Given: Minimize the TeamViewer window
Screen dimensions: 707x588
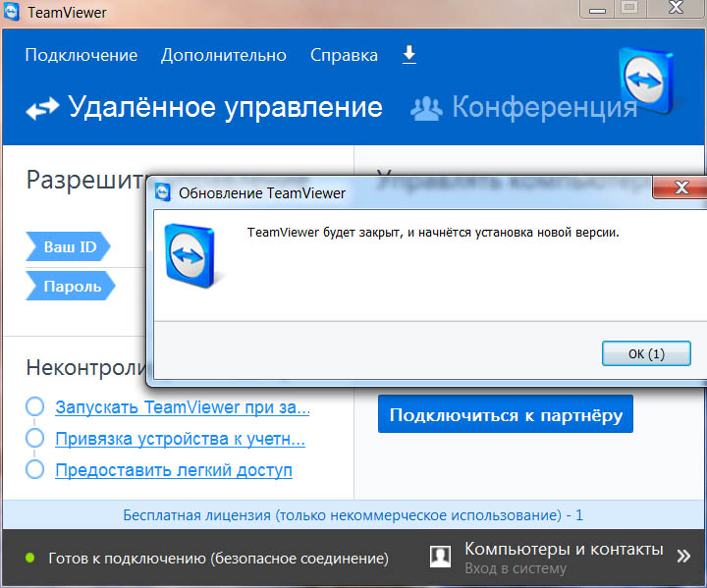Looking at the screenshot, I should pyautogui.click(x=597, y=9).
